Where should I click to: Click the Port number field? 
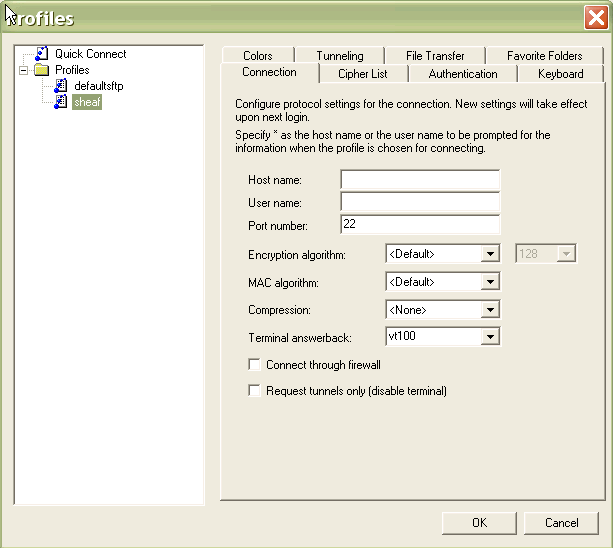[x=420, y=224]
